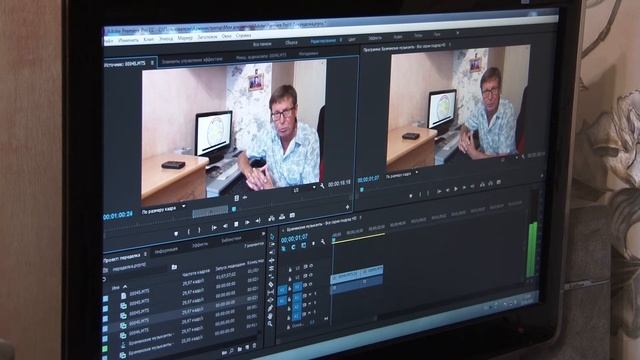The width and height of the screenshot is (640, 360).
Task: Click timeline timecode 00:00:01:07
Action: pos(295,238)
